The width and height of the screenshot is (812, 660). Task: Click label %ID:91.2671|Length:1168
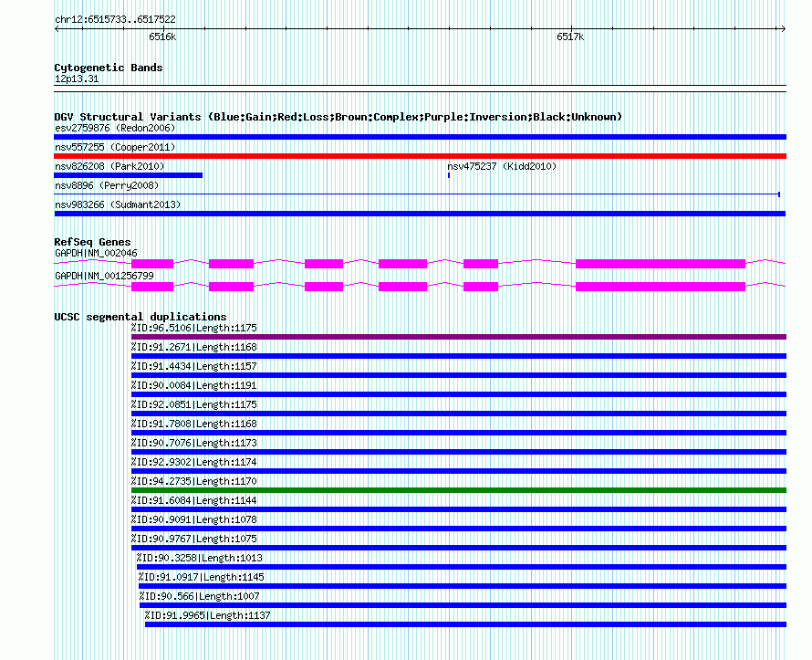click(x=193, y=347)
